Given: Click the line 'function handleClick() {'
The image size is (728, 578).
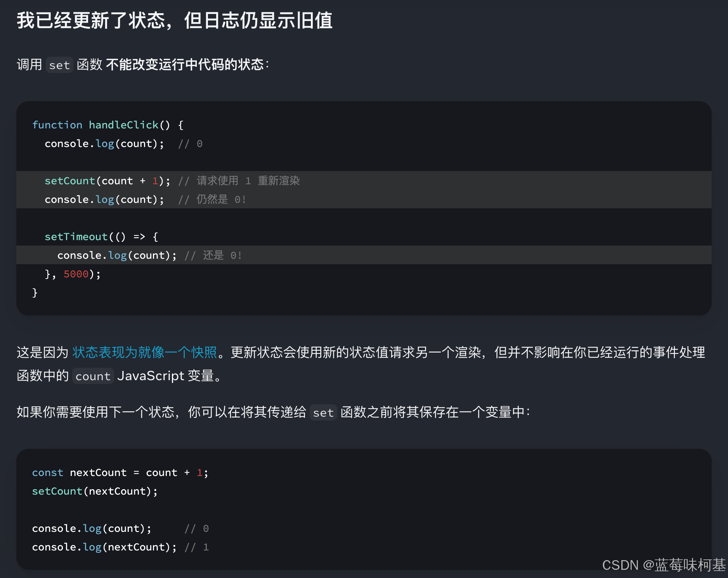Looking at the screenshot, I should coord(108,125).
